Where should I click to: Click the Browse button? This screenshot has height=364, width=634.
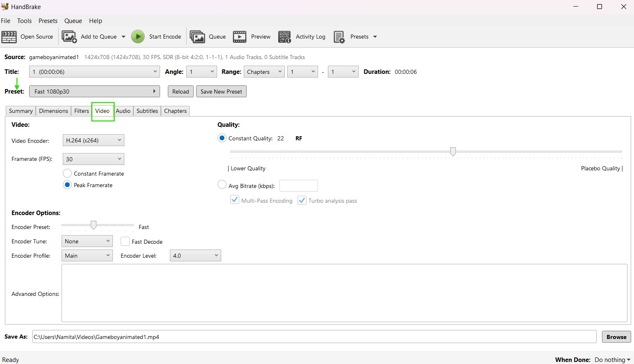point(616,337)
